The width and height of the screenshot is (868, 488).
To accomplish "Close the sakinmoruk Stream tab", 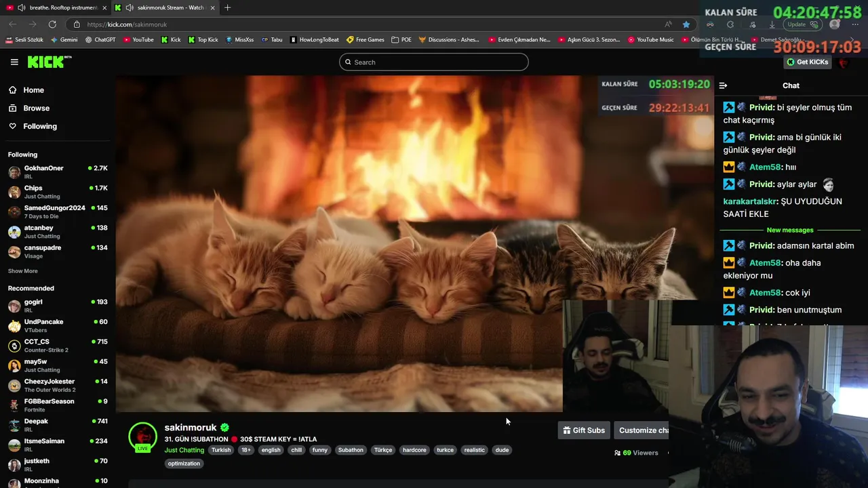I will point(213,7).
